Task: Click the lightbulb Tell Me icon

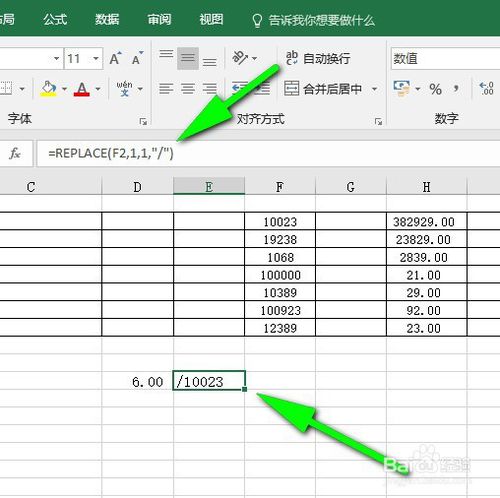Action: pyautogui.click(x=257, y=20)
